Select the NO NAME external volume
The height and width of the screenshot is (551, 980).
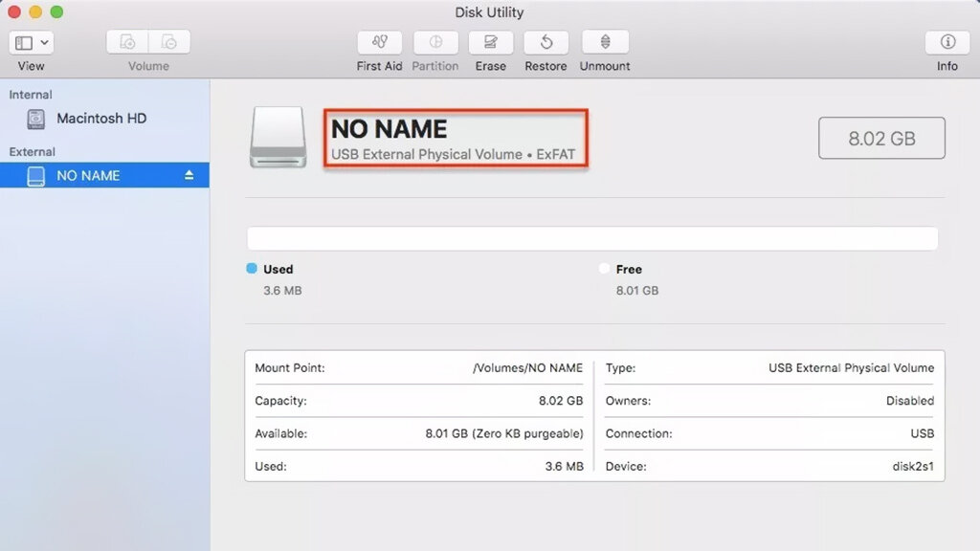[104, 176]
